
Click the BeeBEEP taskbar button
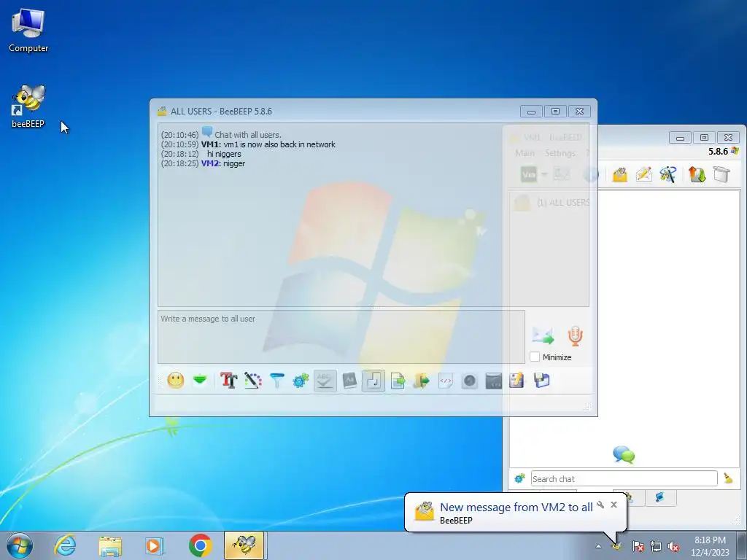(x=244, y=545)
